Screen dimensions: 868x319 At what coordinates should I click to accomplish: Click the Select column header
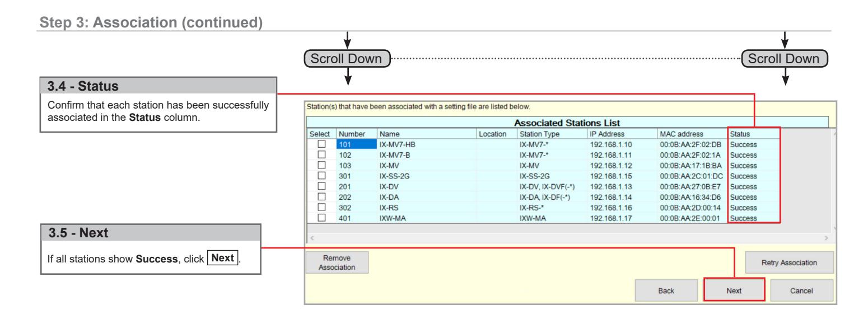point(321,134)
